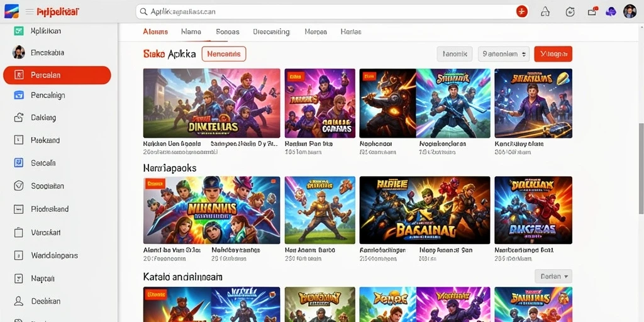Select the Sonoas tab

[228, 31]
